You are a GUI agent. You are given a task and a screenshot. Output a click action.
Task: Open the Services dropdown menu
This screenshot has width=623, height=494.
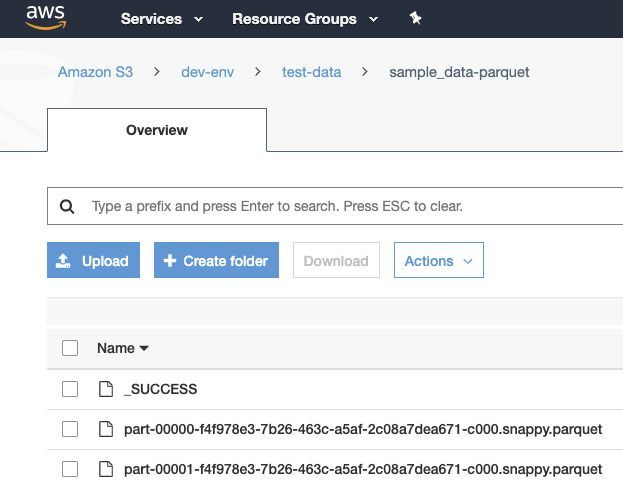tap(161, 19)
